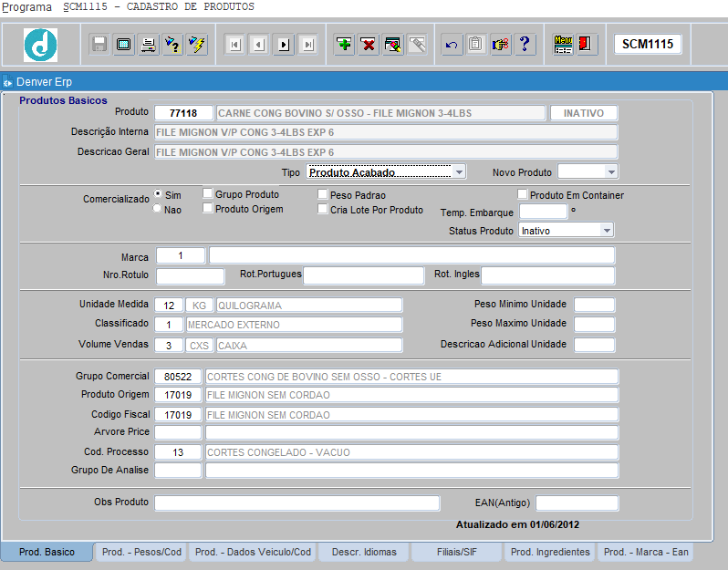Screen dimensions: 728x570
Task: Open the Menu icon
Action: click(x=563, y=45)
